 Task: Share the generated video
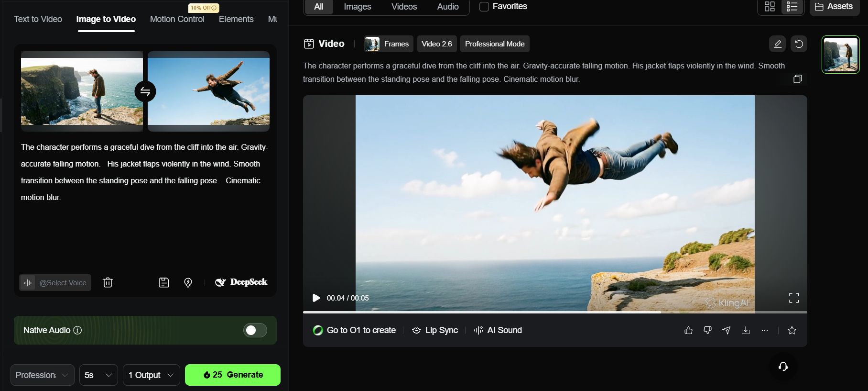coord(727,330)
